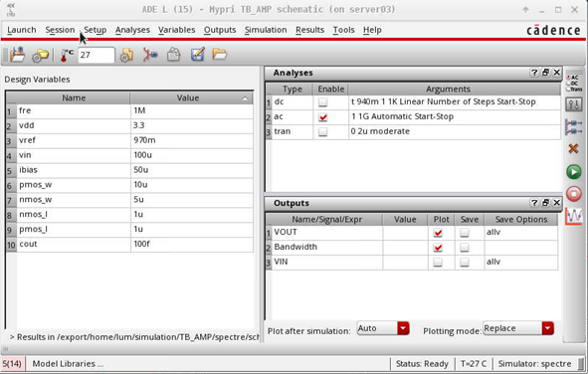
Task: Select the Bandwidth output name
Action: tap(327, 247)
